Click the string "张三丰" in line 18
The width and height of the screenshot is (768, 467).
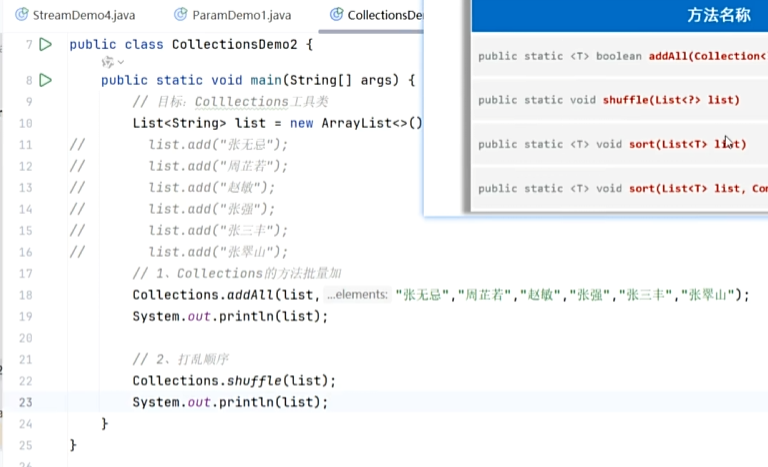click(x=647, y=295)
